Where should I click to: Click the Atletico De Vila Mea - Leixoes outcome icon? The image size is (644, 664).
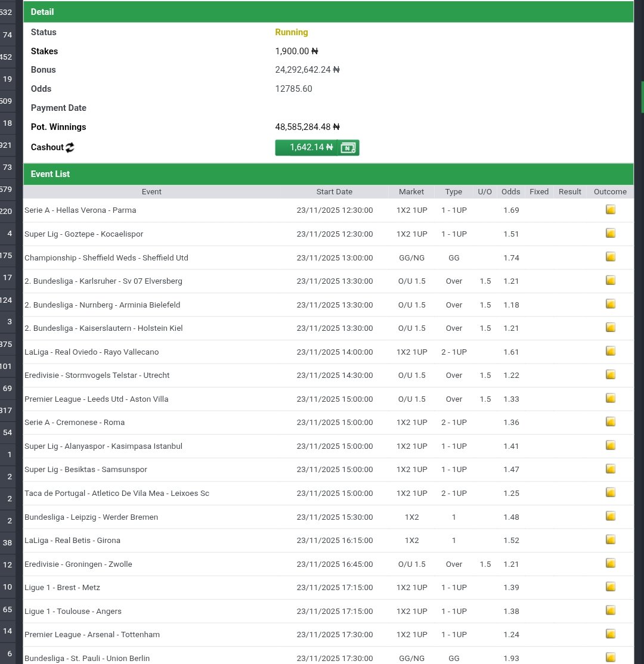pyautogui.click(x=611, y=492)
